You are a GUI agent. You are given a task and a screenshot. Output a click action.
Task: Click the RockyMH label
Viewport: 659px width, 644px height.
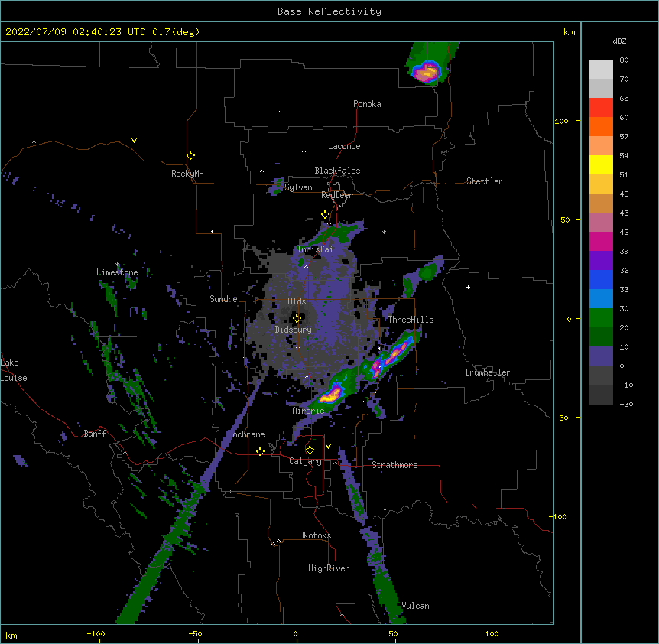click(x=187, y=174)
